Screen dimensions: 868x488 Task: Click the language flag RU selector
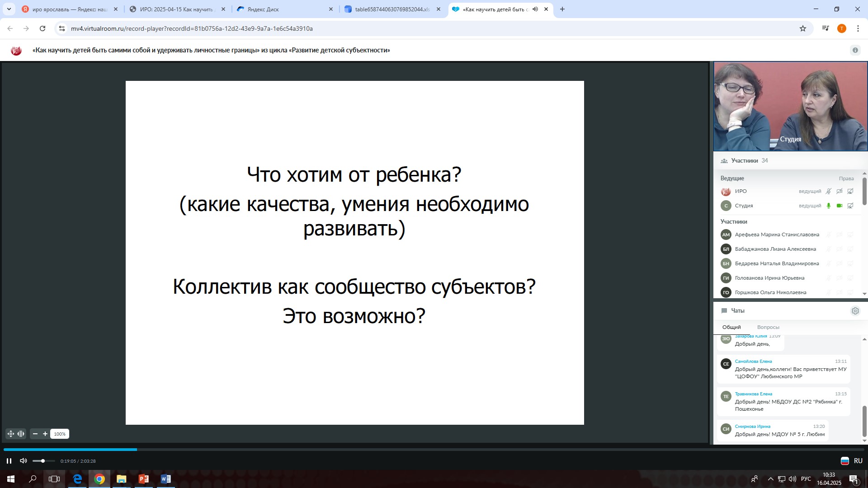[852, 461]
